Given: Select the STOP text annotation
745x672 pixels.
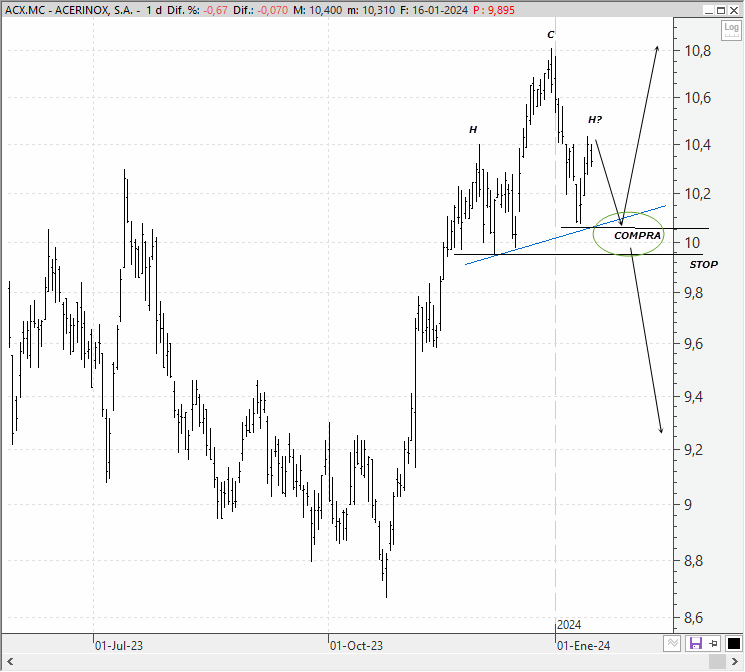Looking at the screenshot, I should click(x=704, y=265).
